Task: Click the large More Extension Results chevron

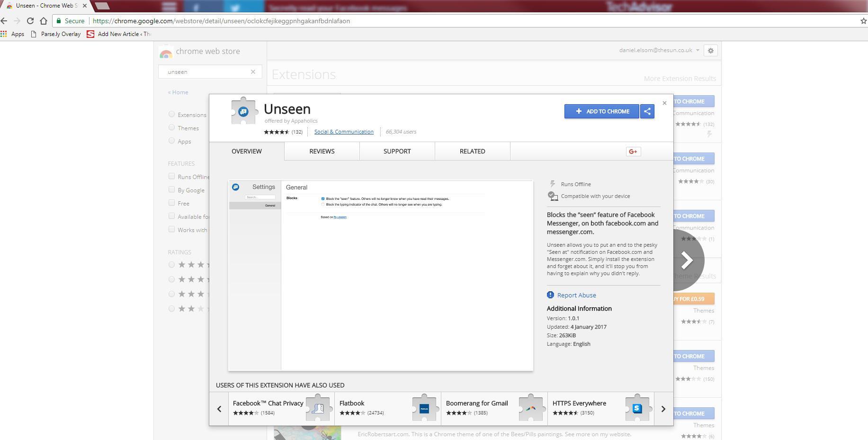Action: click(x=687, y=260)
